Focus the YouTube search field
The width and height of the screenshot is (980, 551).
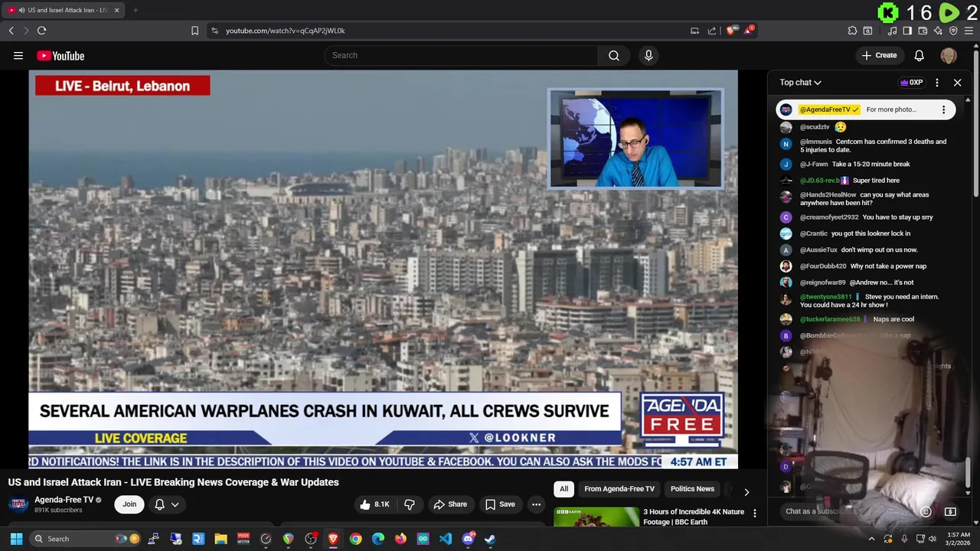[462, 55]
